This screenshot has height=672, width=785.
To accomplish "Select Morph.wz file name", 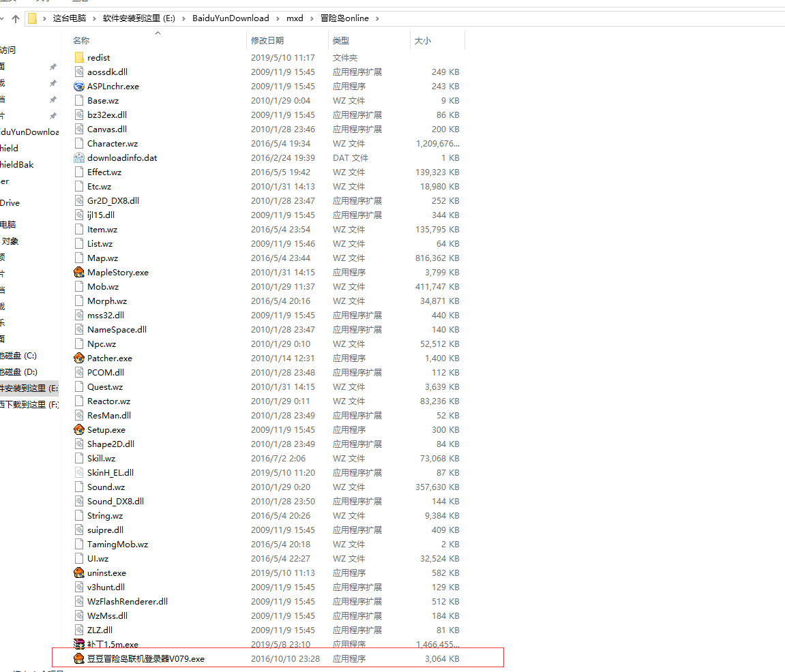I will tap(106, 301).
